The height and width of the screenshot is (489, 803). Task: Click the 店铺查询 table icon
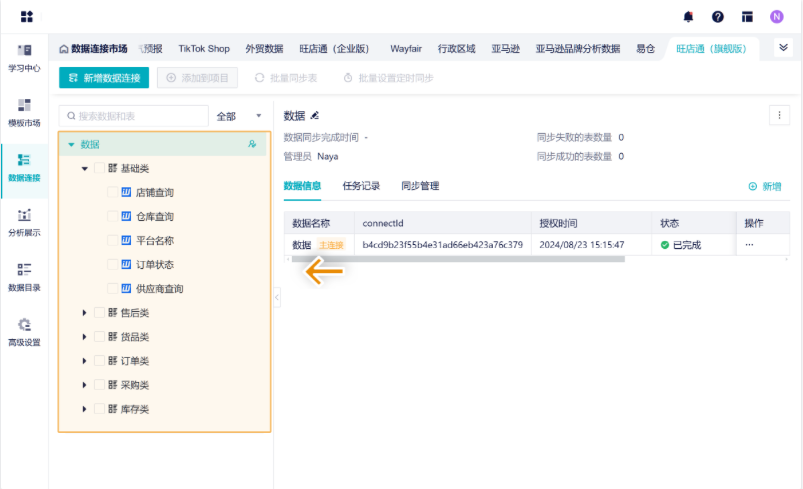(x=126, y=192)
